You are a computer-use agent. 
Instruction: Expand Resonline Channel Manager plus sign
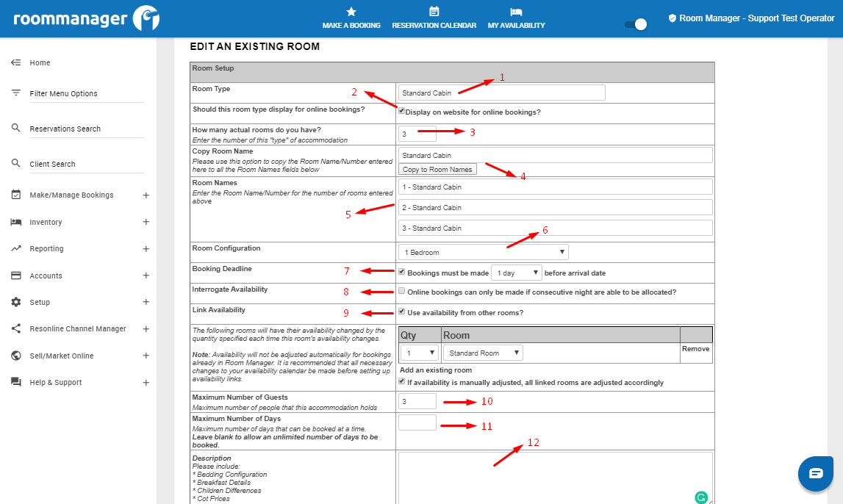coord(146,329)
